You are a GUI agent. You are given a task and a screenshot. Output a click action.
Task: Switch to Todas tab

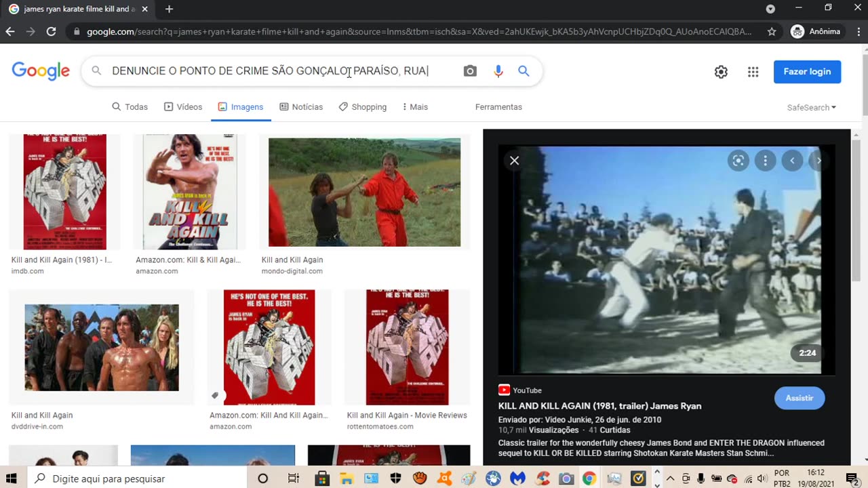pyautogui.click(x=130, y=107)
